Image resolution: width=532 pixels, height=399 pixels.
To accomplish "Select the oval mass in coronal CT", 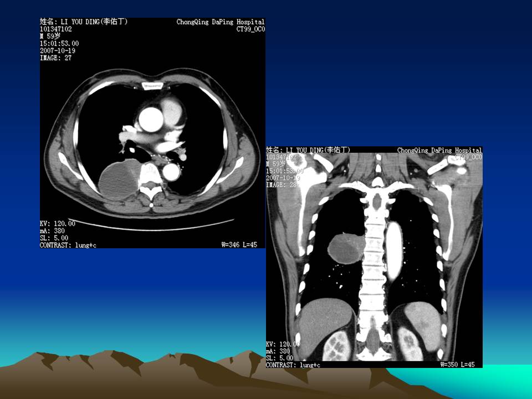I will 345,248.
